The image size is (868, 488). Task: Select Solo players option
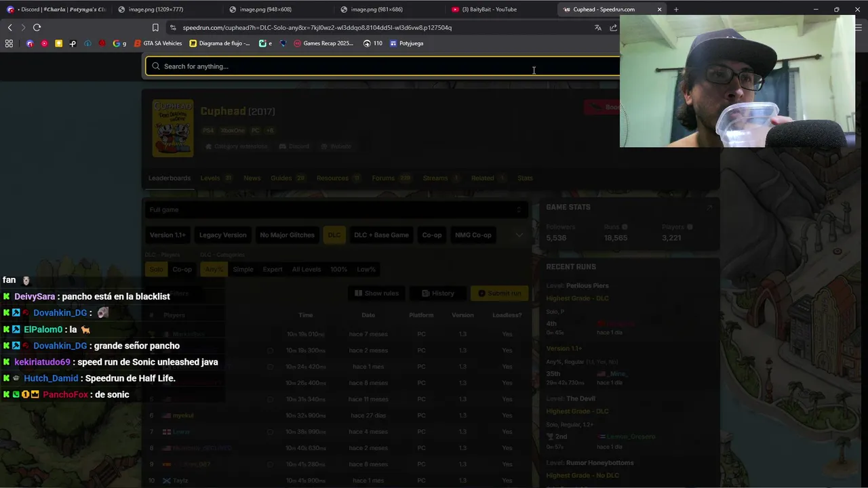(x=157, y=269)
